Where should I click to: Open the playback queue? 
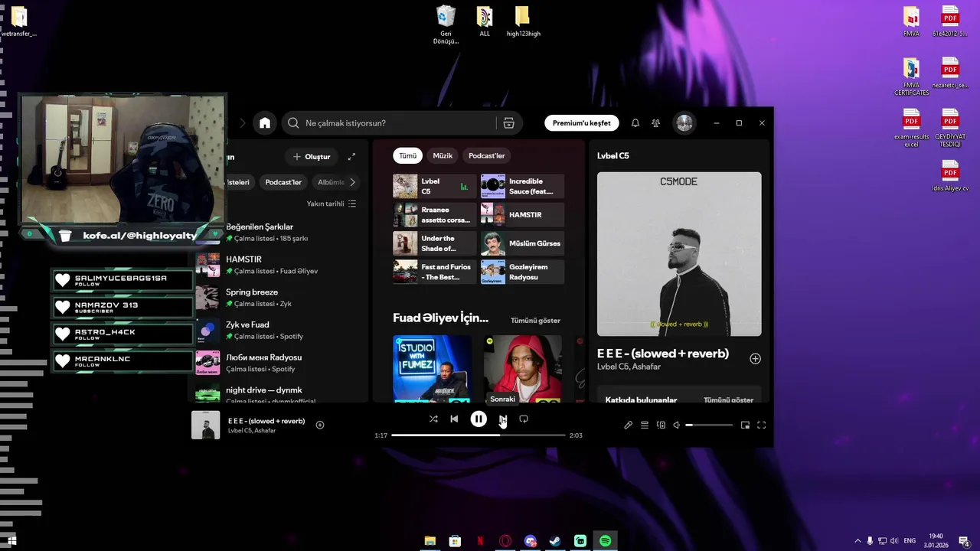click(645, 425)
